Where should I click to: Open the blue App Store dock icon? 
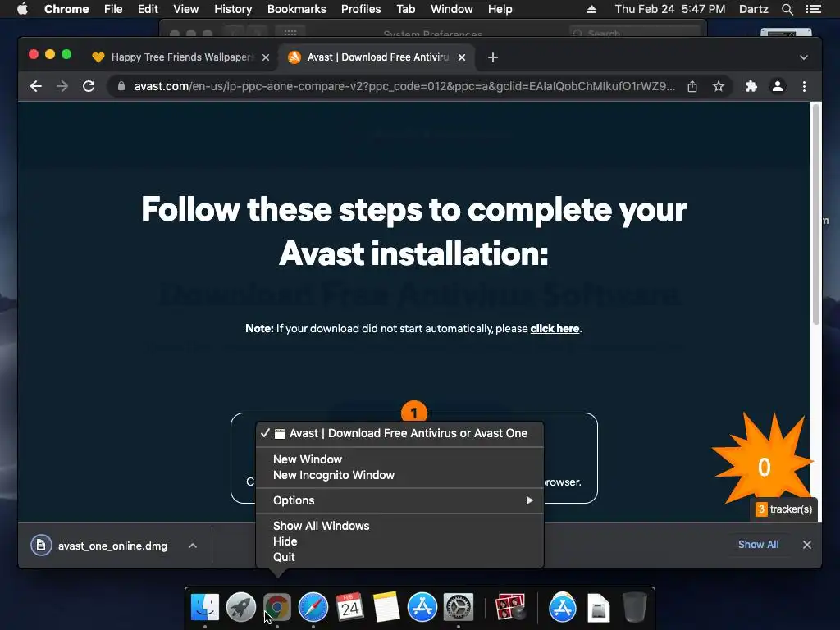[422, 608]
